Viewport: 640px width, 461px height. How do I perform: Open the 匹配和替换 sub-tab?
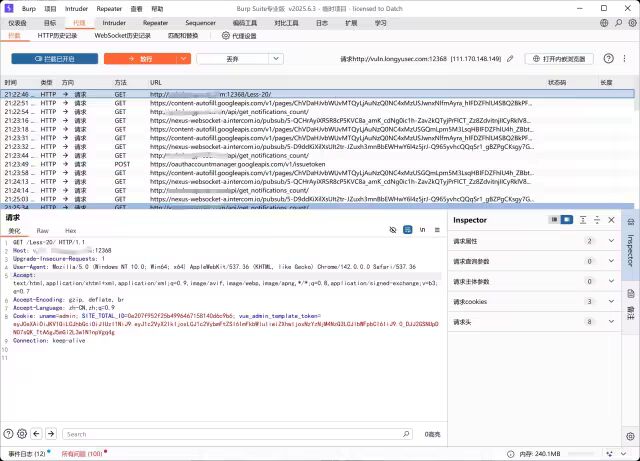point(183,36)
